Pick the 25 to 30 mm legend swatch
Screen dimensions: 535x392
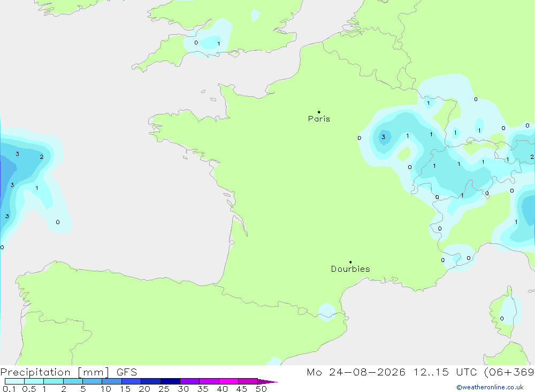[170, 381]
